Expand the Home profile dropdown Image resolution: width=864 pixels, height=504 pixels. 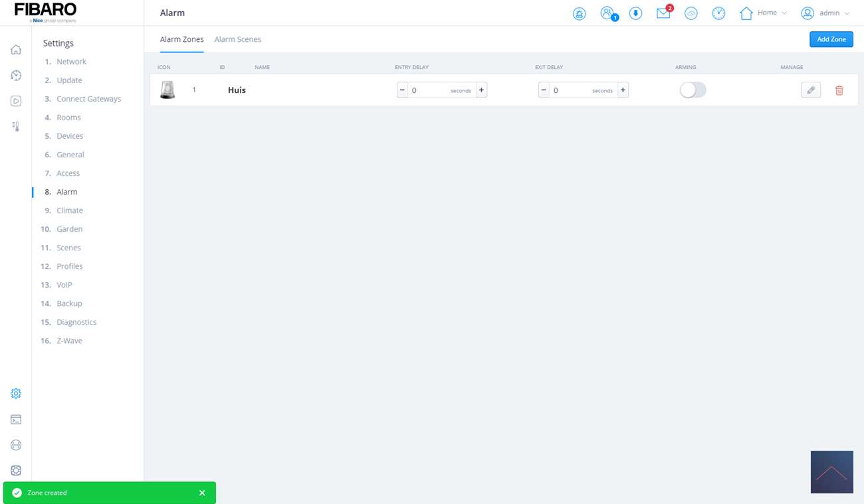(764, 13)
